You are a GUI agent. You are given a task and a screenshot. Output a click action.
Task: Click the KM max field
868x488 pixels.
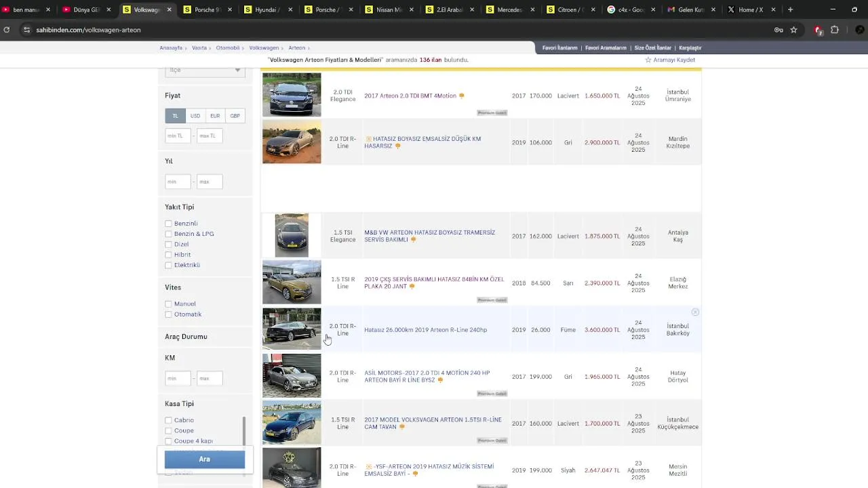coord(210,378)
